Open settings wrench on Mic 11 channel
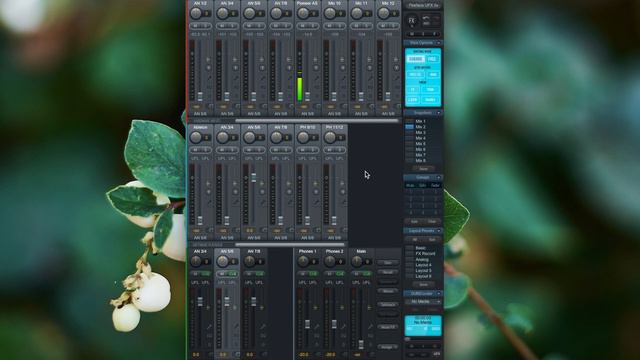 370,77
